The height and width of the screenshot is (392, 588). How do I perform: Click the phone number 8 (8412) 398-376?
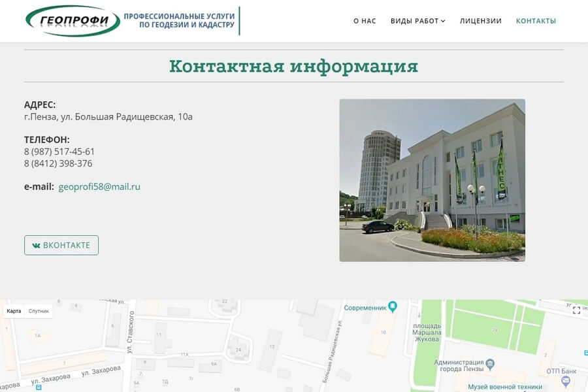pos(58,163)
